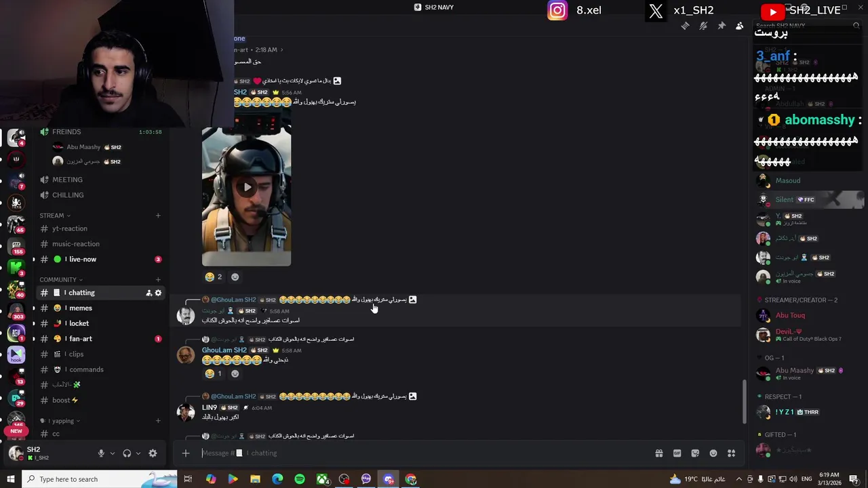This screenshot has width=868, height=488.
Task: Open Spotify from the taskbar
Action: point(300,479)
